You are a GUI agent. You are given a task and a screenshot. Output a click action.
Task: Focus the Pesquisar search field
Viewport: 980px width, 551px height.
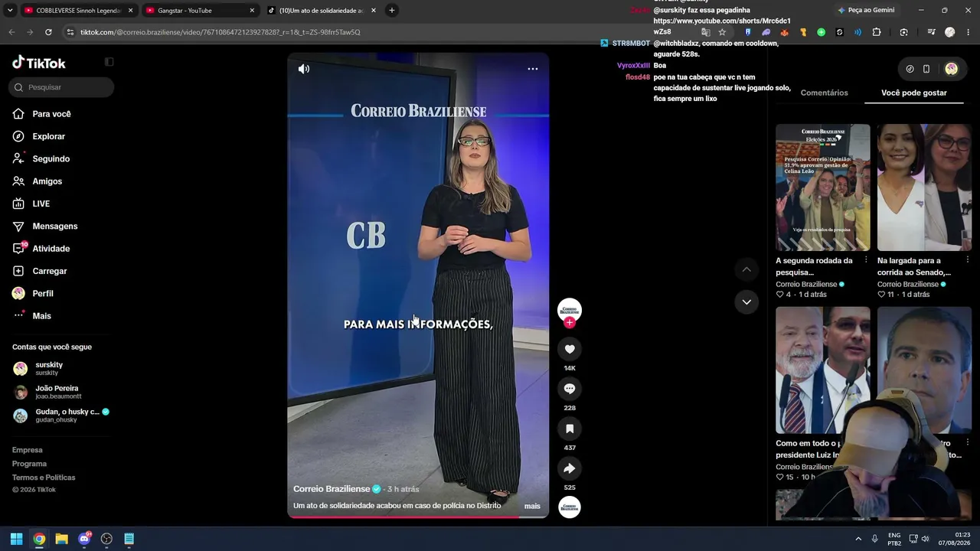[x=61, y=87]
